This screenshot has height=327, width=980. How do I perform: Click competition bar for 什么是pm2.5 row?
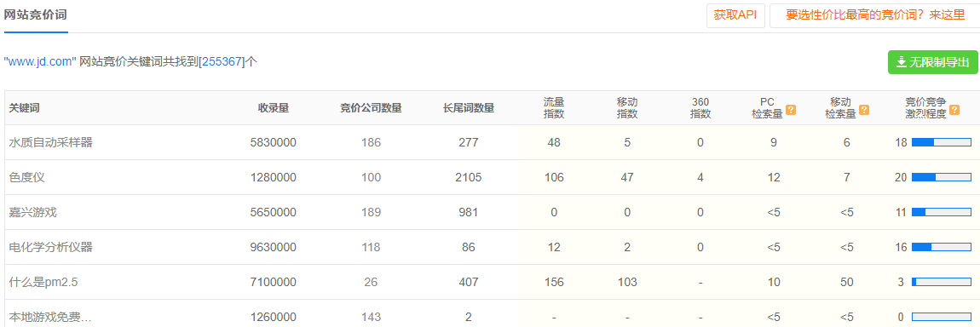click(x=942, y=282)
